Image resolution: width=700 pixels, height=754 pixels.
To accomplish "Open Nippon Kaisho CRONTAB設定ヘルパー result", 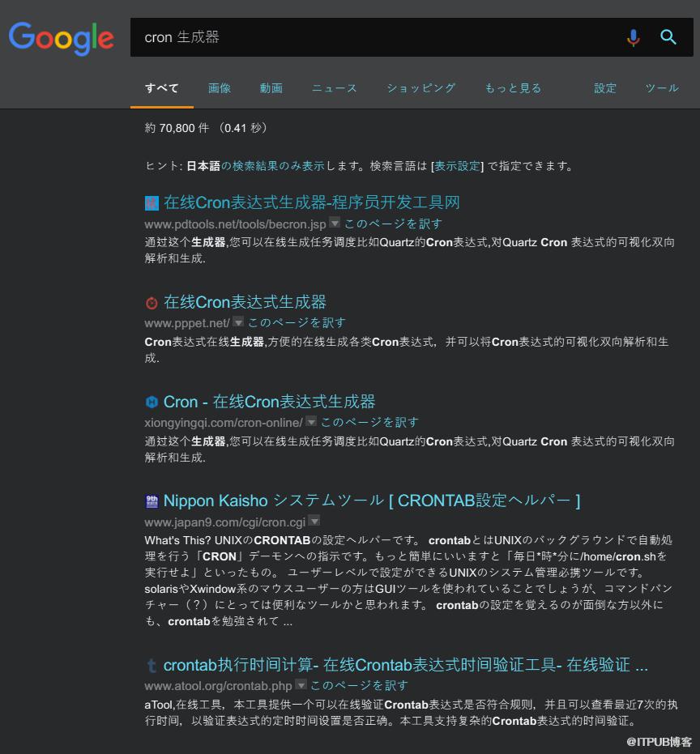I will coord(372,501).
